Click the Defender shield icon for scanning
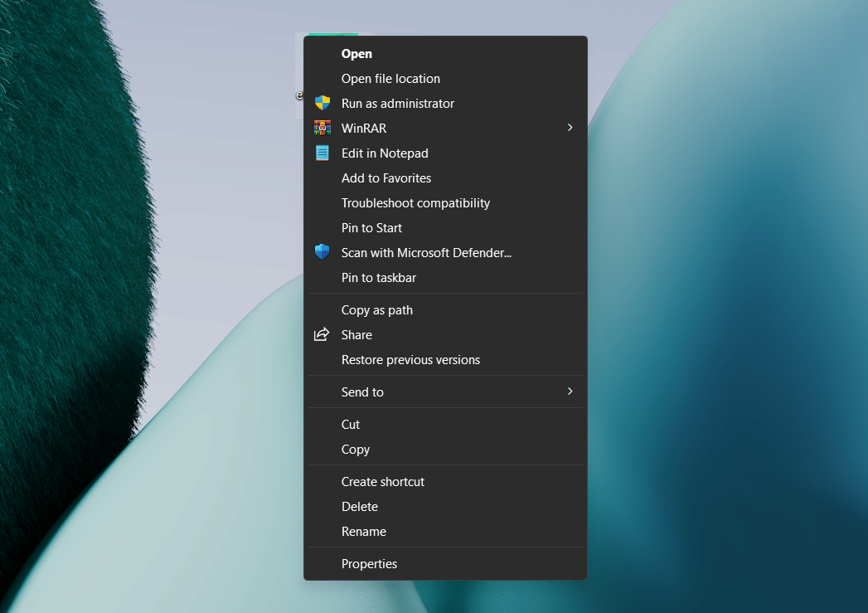 point(322,252)
